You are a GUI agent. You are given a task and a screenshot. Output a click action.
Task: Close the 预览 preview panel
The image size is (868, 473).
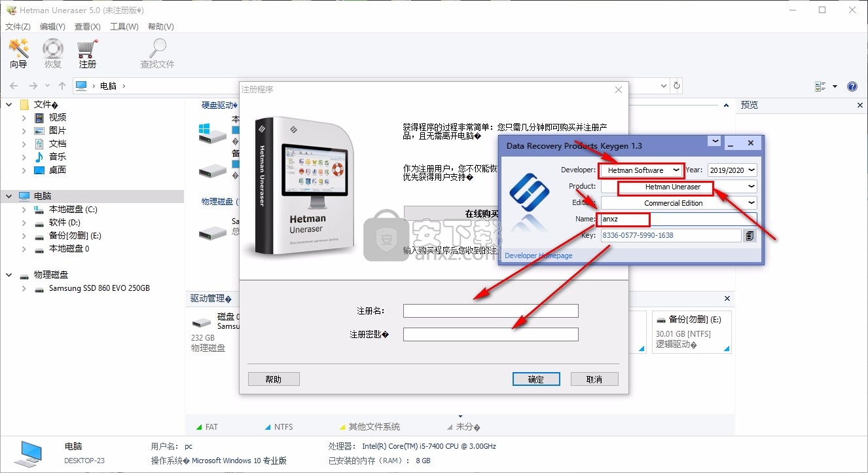(860, 105)
